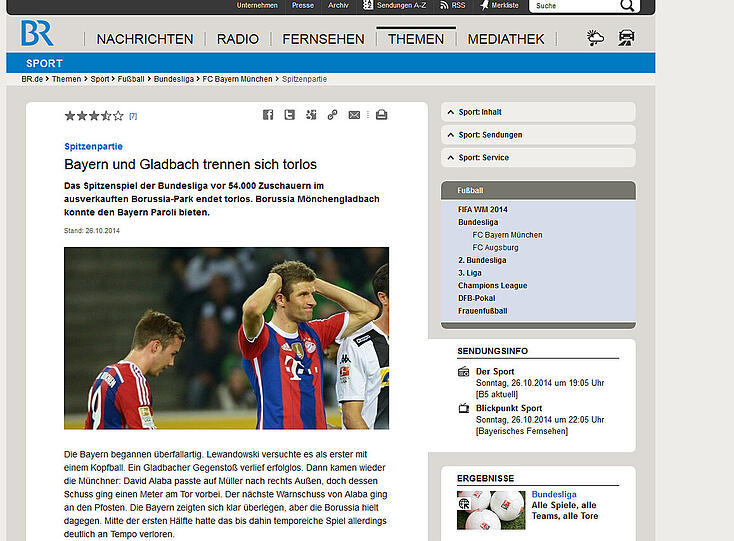Go to Bundesliga breadcrumb

point(174,79)
